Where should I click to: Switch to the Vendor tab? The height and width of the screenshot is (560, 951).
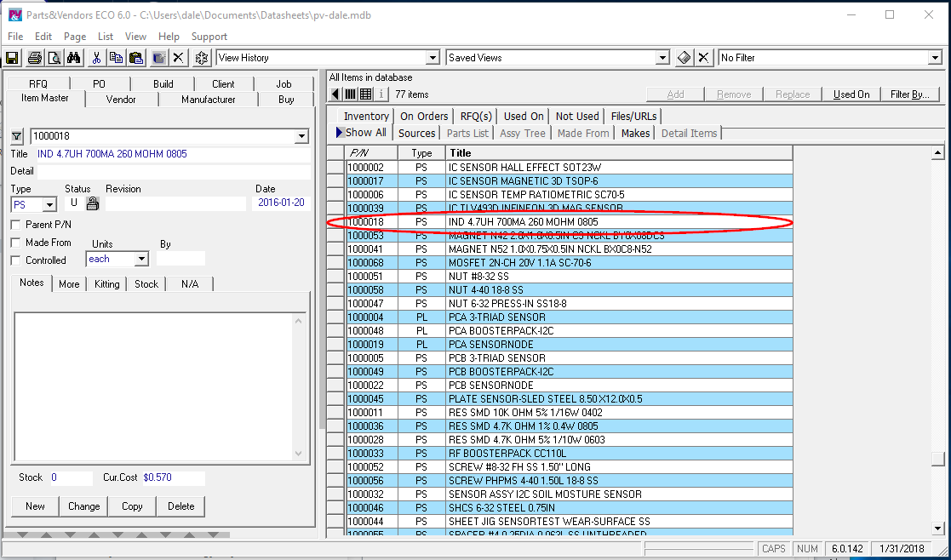[121, 100]
